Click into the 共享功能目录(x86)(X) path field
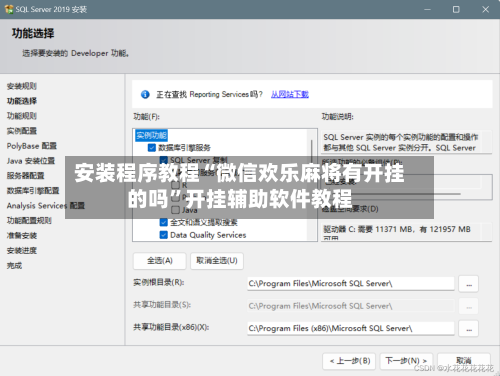 [x=351, y=328]
